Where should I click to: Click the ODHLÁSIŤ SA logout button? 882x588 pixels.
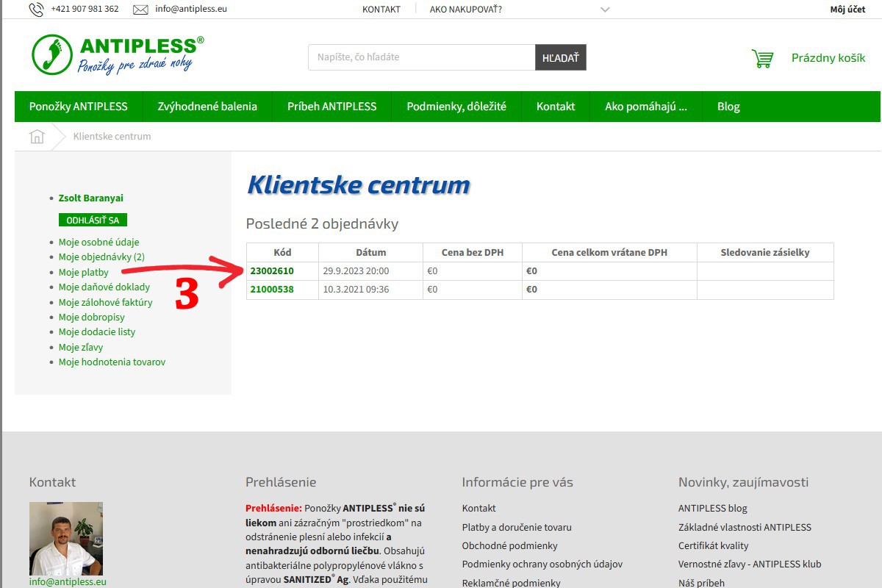[x=93, y=220]
